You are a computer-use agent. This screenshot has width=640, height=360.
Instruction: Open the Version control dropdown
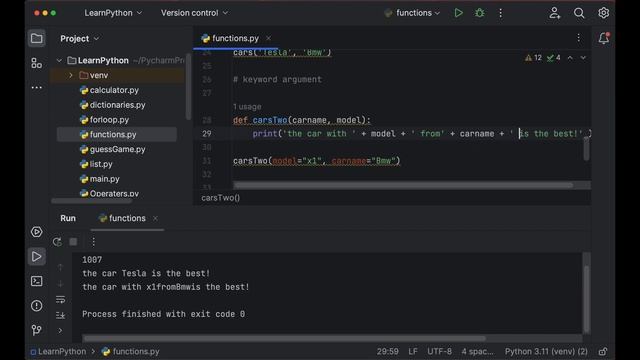tap(194, 13)
